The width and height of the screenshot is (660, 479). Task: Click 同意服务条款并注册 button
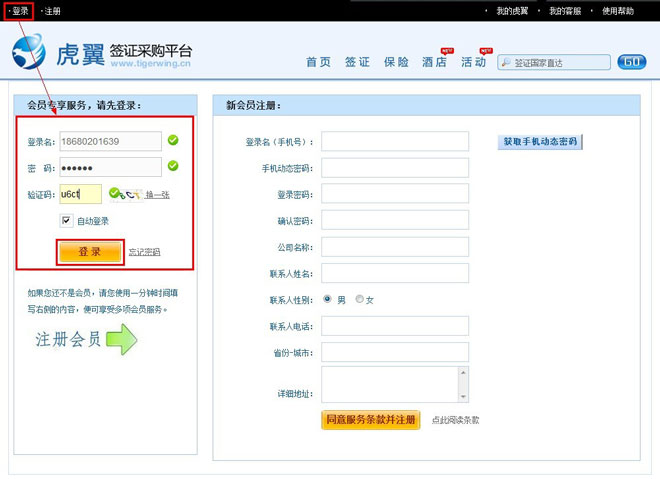point(371,420)
